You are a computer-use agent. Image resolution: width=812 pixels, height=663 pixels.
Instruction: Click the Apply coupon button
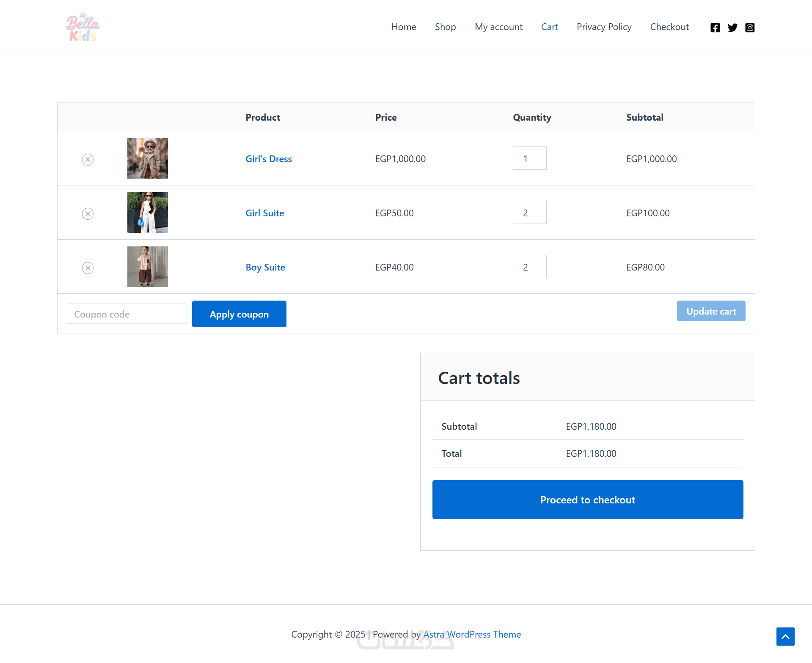coord(239,314)
